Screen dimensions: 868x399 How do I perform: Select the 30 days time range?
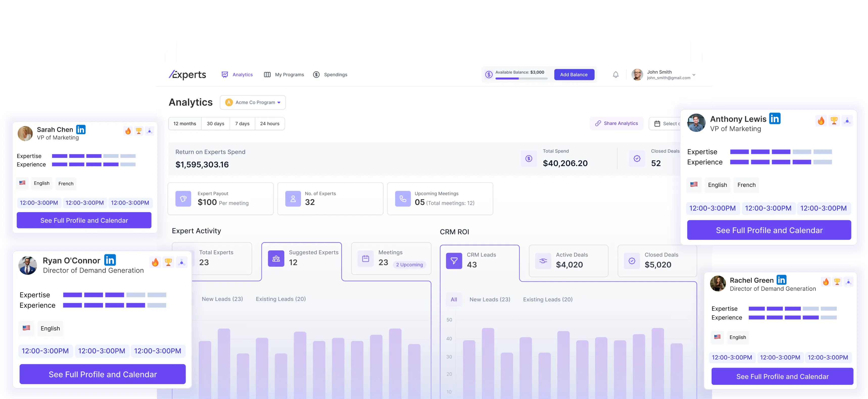[x=215, y=123]
